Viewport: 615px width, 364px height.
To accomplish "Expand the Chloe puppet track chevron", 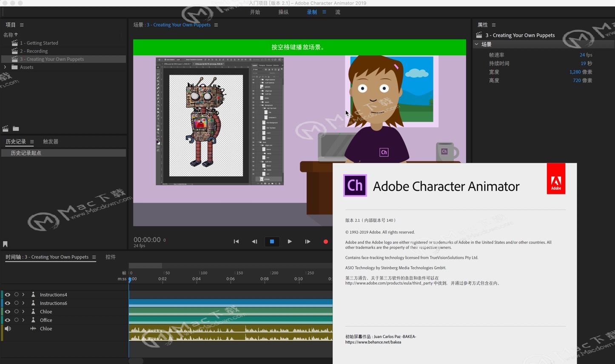I will tap(23, 311).
